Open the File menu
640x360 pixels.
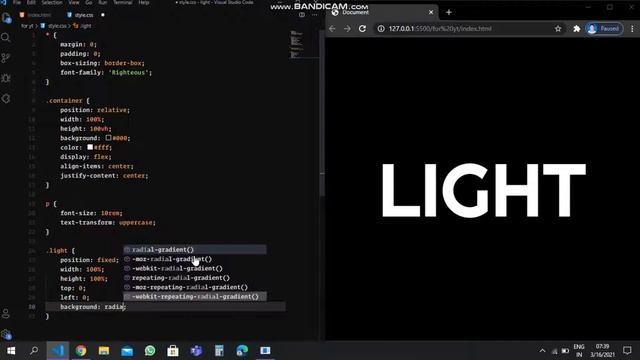[x=17, y=2]
